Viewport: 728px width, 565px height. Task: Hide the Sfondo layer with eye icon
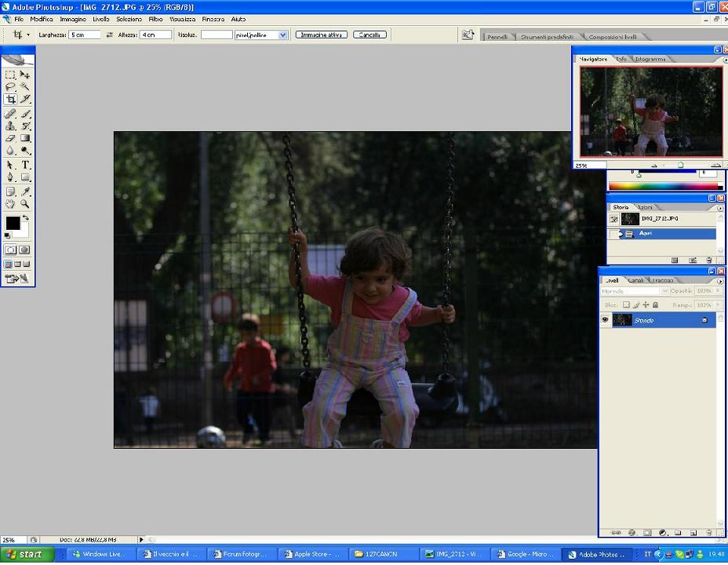(x=606, y=320)
